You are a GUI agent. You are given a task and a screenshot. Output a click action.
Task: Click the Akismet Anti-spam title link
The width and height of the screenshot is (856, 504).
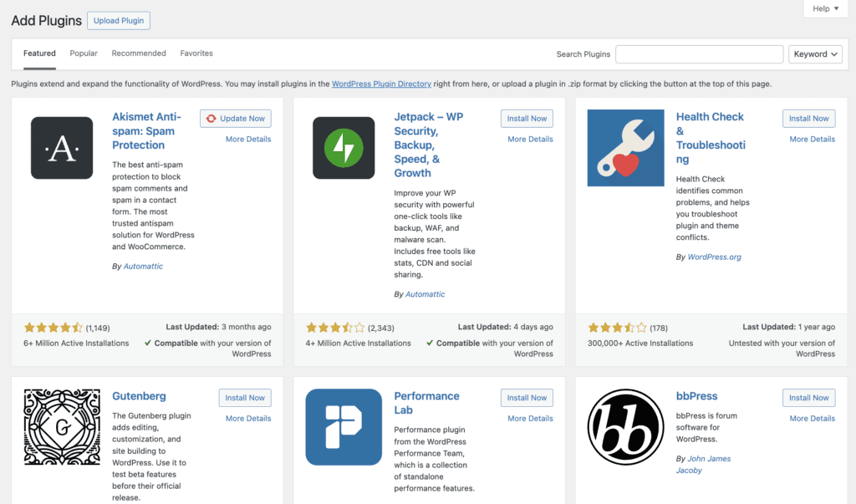tap(146, 131)
